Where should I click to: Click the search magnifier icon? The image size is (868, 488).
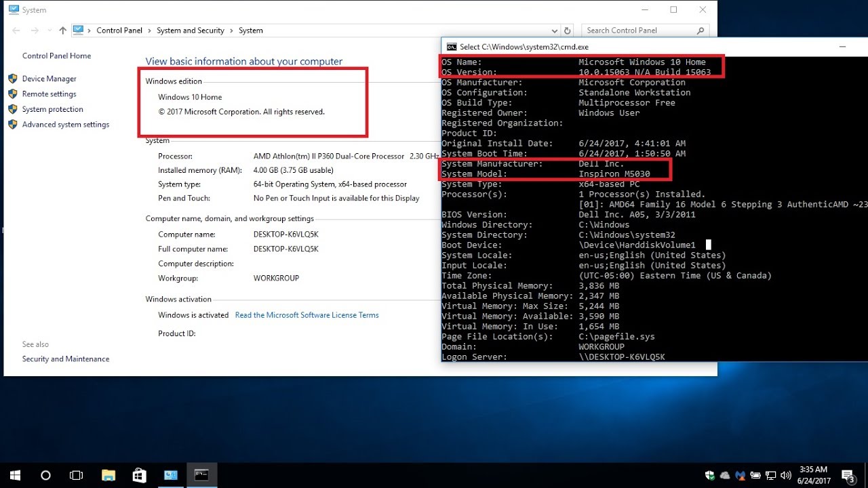(701, 30)
